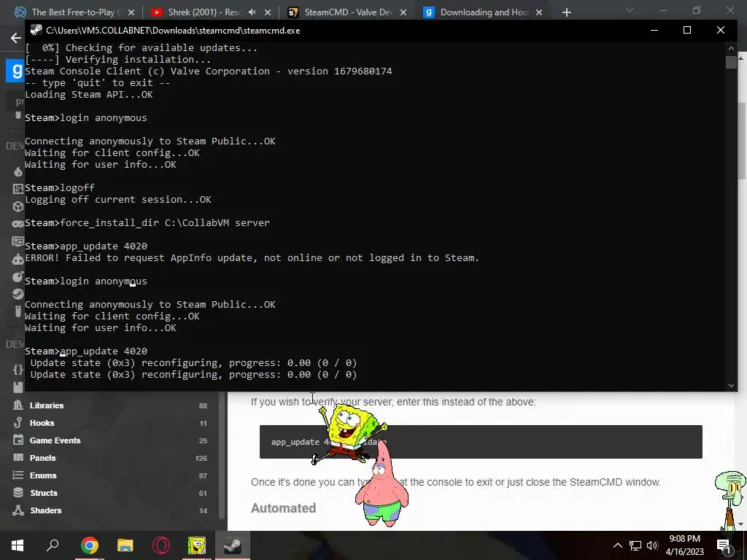Maximize the steamcmd console window
747x560 pixels.
tap(687, 30)
